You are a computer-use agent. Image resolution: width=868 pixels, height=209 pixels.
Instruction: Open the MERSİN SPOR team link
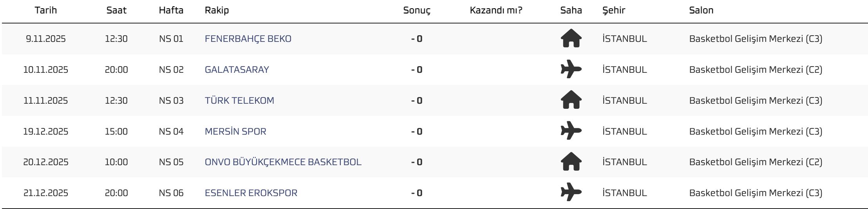[x=235, y=131]
